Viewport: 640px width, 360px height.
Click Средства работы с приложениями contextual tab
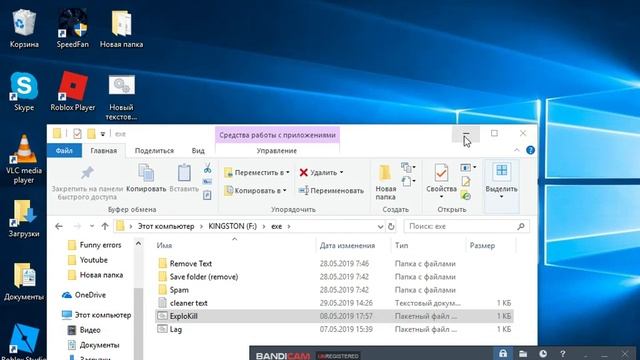[277, 135]
